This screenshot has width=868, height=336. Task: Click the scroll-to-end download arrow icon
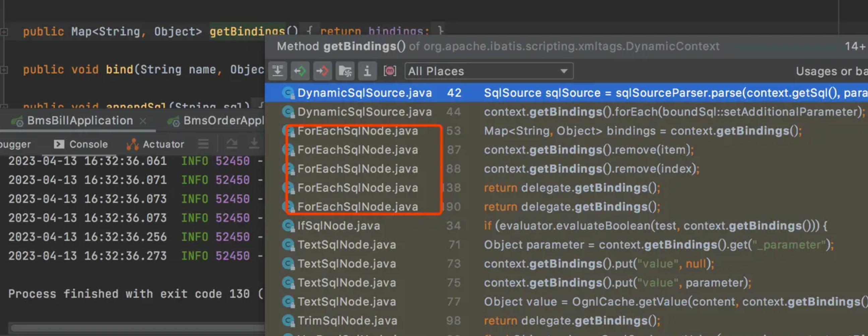(x=254, y=144)
